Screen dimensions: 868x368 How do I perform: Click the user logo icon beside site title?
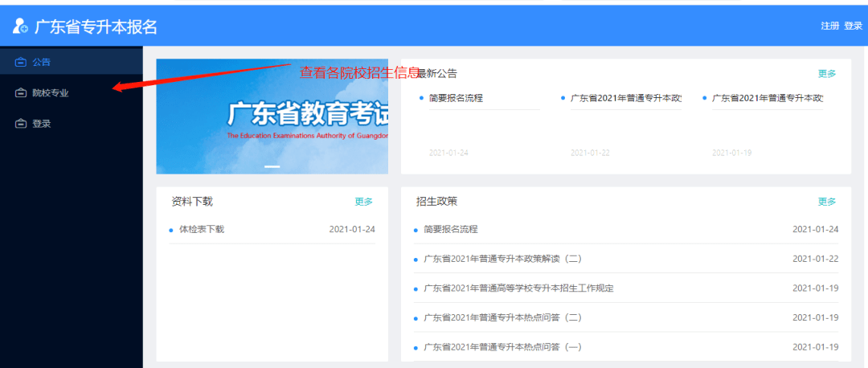pos(20,26)
